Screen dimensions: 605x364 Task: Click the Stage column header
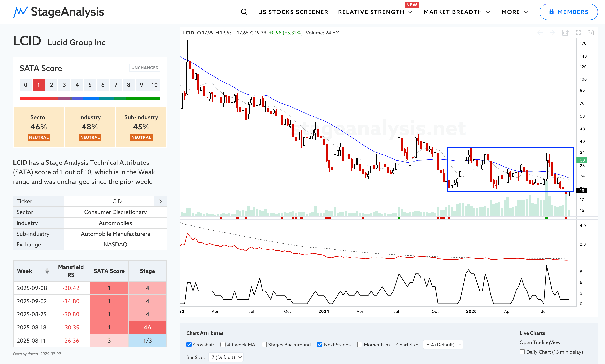[147, 271]
